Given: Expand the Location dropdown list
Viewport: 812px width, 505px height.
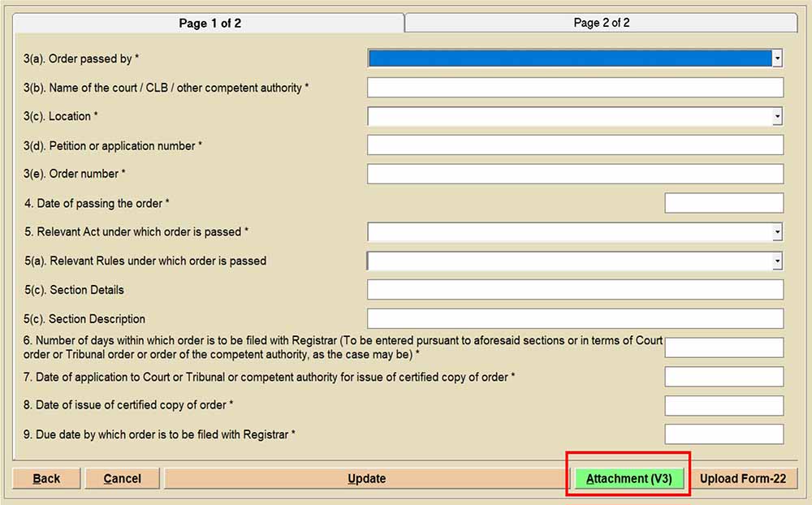Looking at the screenshot, I should pos(777,117).
